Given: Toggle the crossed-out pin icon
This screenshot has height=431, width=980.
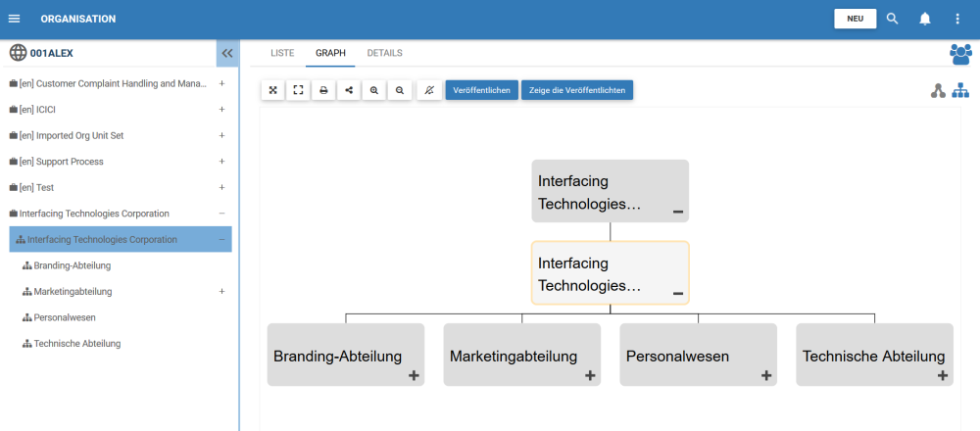Looking at the screenshot, I should tap(428, 90).
